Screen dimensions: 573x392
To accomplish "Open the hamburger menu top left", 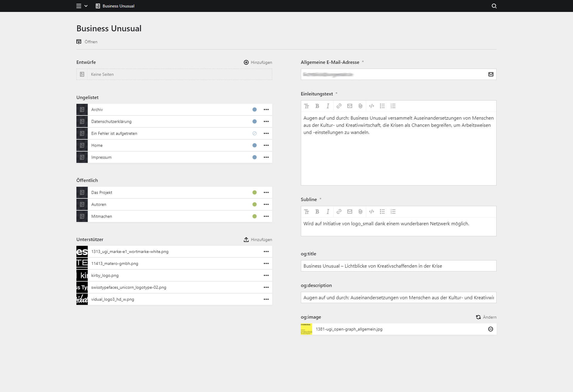I will pos(78,6).
